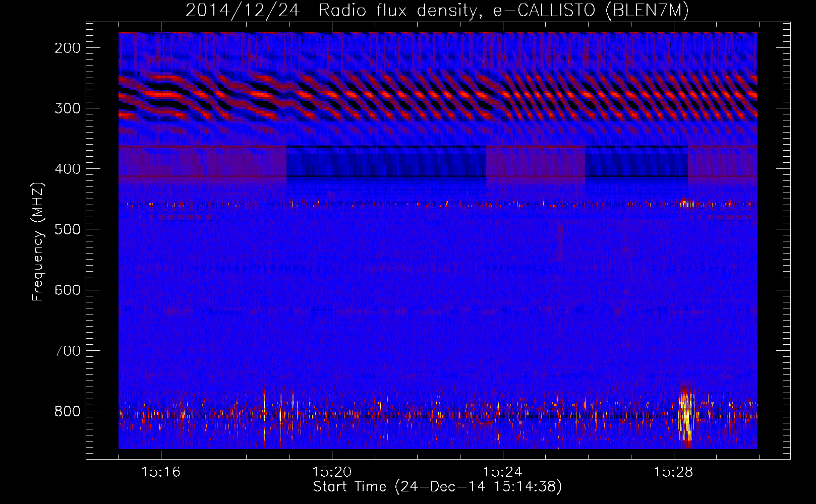Select the 200 frequency tick label
Viewport: 816px width, 504px height.
pyautogui.click(x=68, y=48)
